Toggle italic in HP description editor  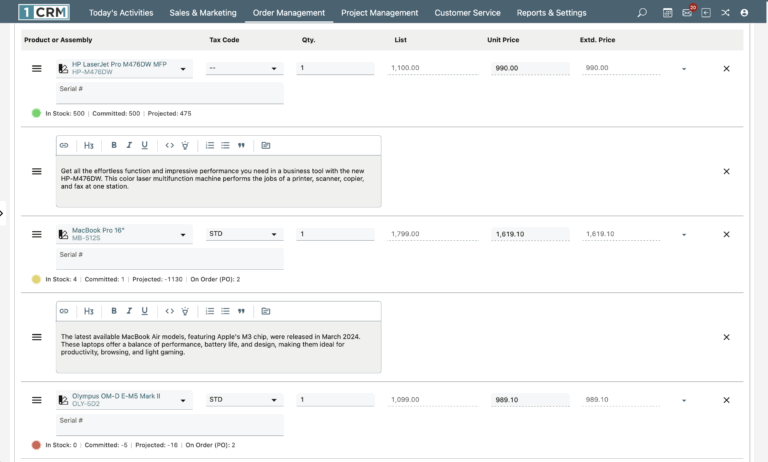pos(129,145)
